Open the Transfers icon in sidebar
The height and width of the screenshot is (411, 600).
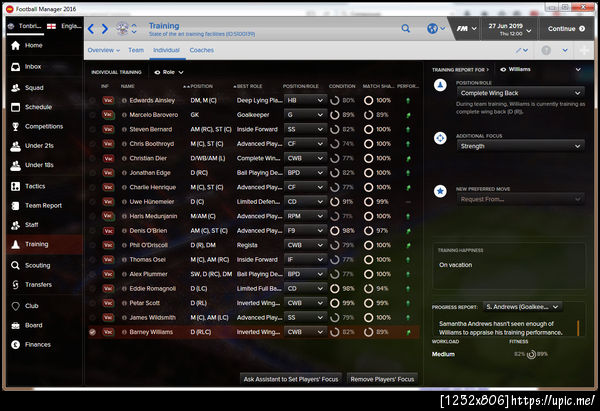(x=15, y=285)
